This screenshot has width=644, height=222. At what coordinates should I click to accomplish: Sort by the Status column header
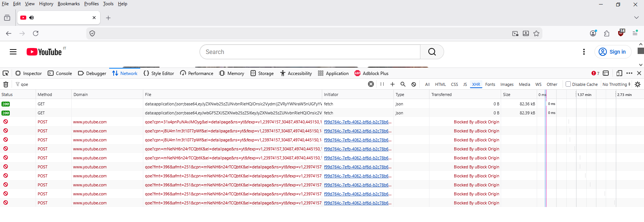pyautogui.click(x=18, y=94)
